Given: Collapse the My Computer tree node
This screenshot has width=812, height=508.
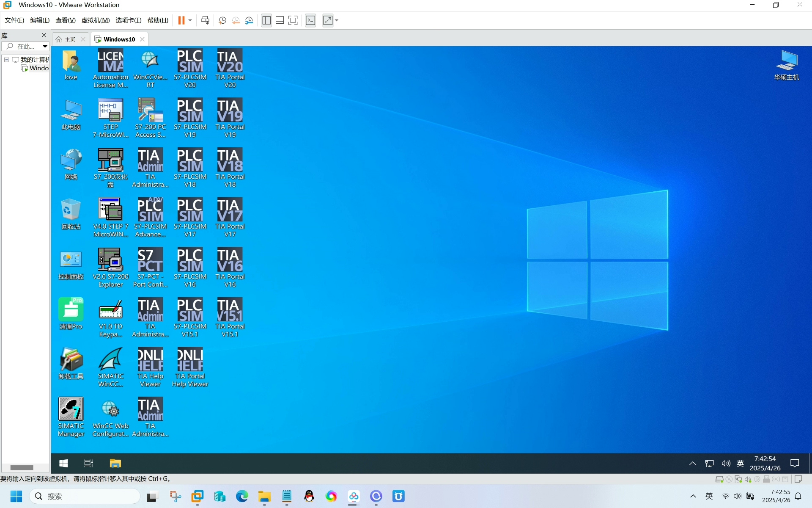Looking at the screenshot, I should (x=7, y=60).
